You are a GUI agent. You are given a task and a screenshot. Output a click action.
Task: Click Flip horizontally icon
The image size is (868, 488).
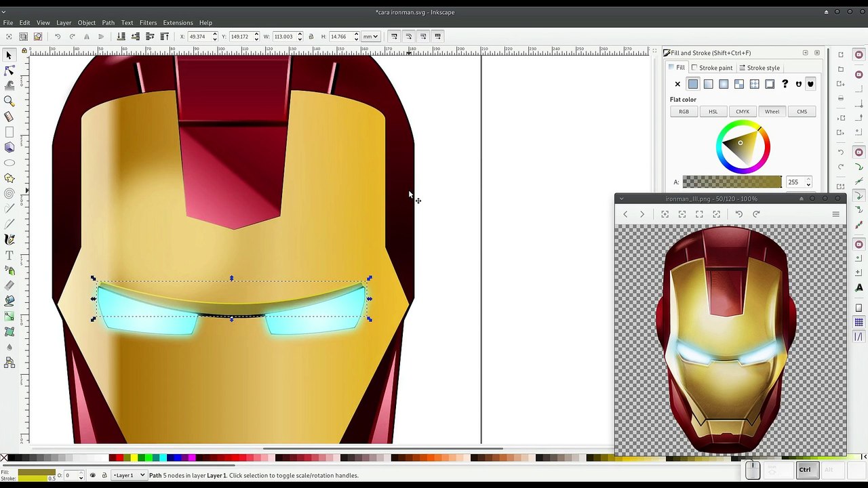pos(87,37)
